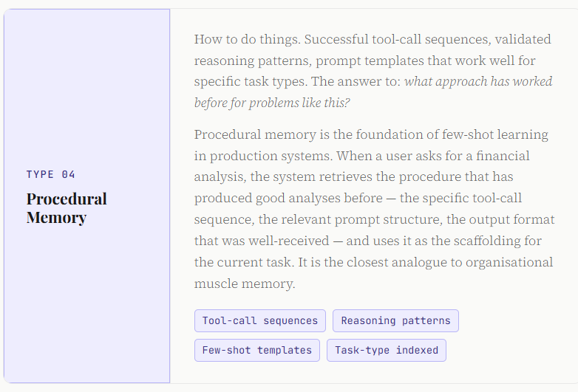Click the word 'organisational' in second paragraph
This screenshot has width=578, height=392.
(x=509, y=262)
